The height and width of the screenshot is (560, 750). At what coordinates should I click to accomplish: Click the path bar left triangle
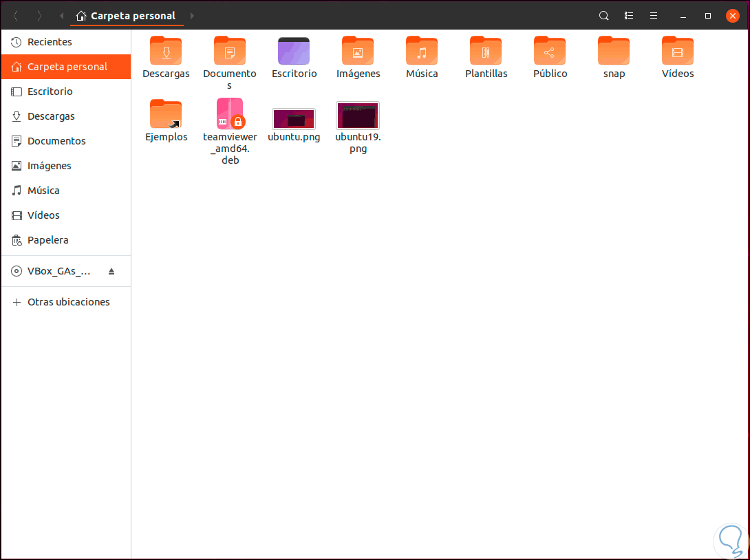[x=62, y=16]
